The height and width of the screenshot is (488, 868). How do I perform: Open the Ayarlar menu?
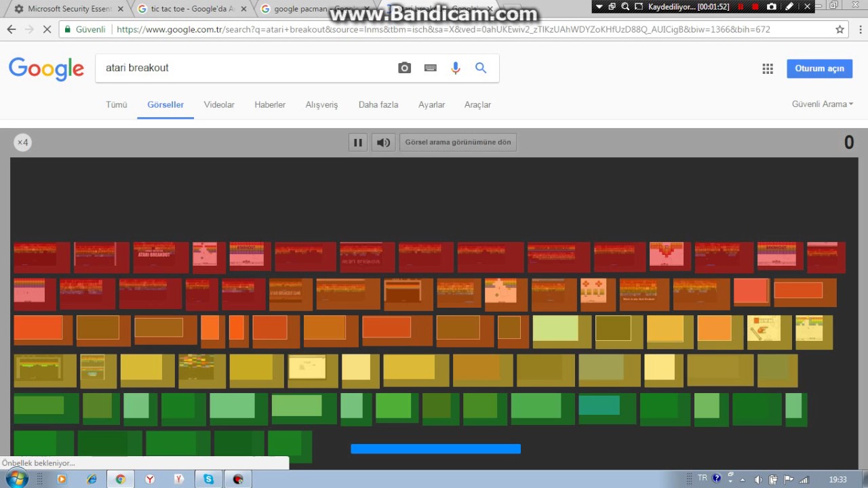point(431,104)
